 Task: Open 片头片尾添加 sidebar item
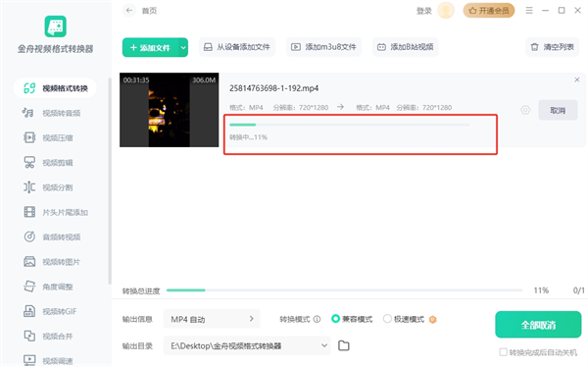55,212
